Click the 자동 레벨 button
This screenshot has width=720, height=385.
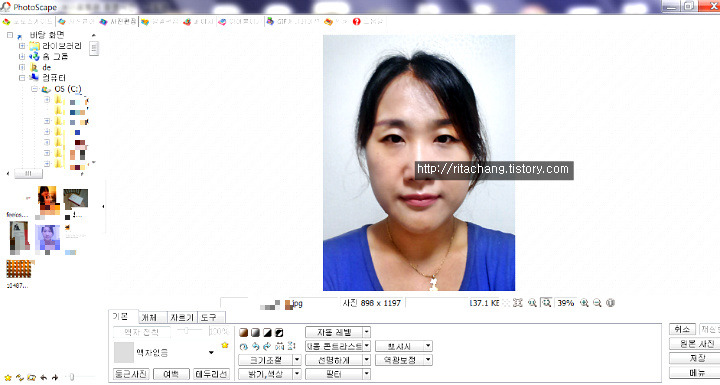pos(334,332)
